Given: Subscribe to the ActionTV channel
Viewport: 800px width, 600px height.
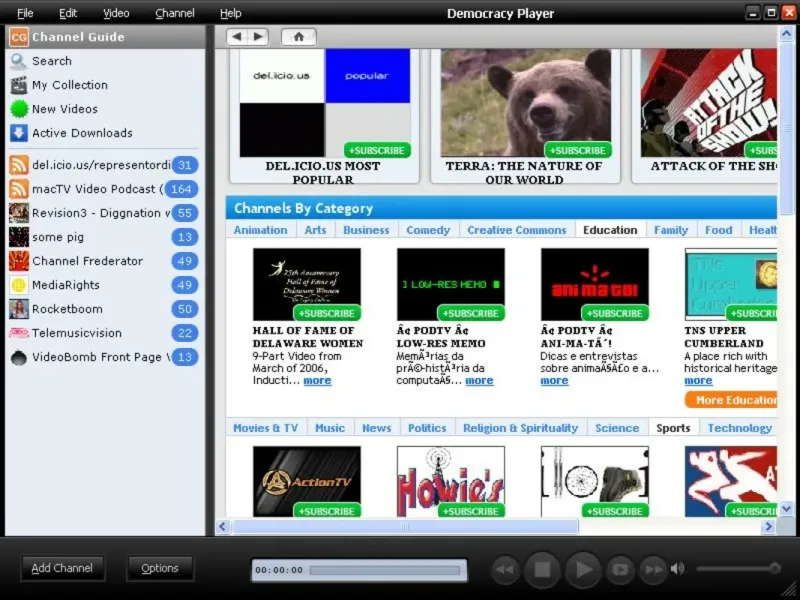Looking at the screenshot, I should point(327,511).
